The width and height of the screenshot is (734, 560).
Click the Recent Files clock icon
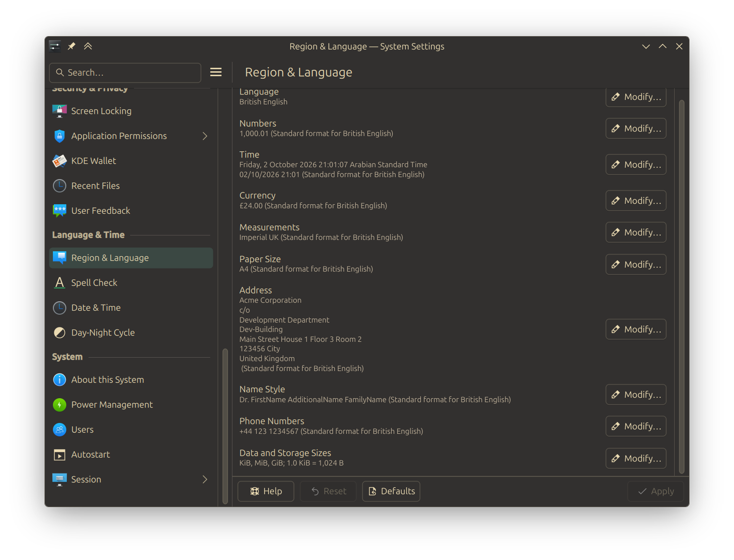[59, 186]
